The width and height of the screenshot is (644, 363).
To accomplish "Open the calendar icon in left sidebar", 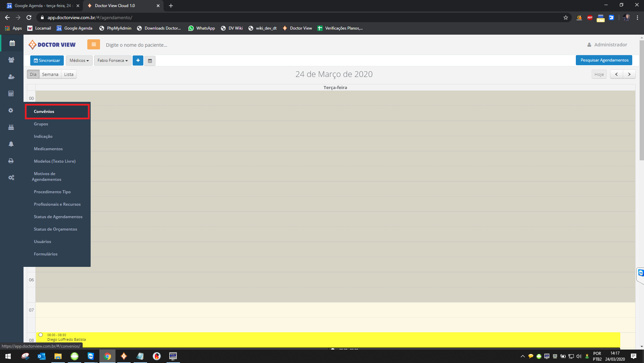I will click(x=12, y=43).
